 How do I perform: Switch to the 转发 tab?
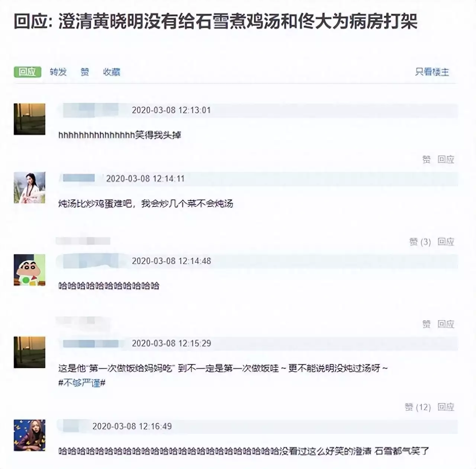[58, 72]
